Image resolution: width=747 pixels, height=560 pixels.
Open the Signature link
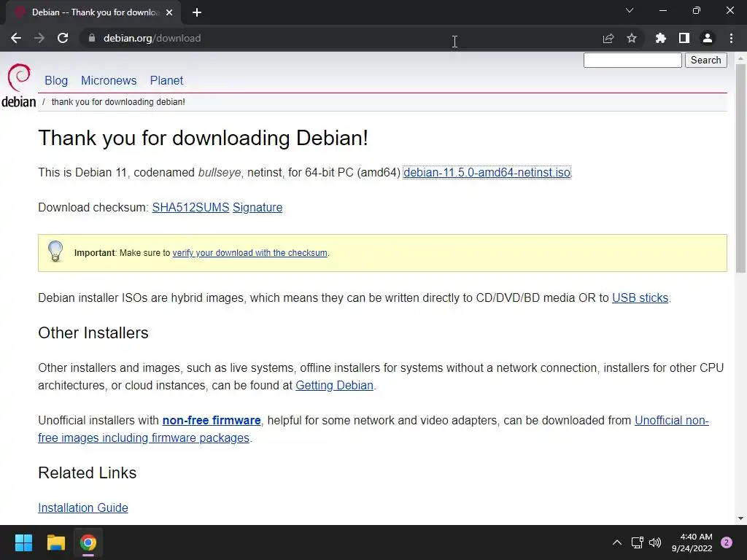tap(258, 208)
